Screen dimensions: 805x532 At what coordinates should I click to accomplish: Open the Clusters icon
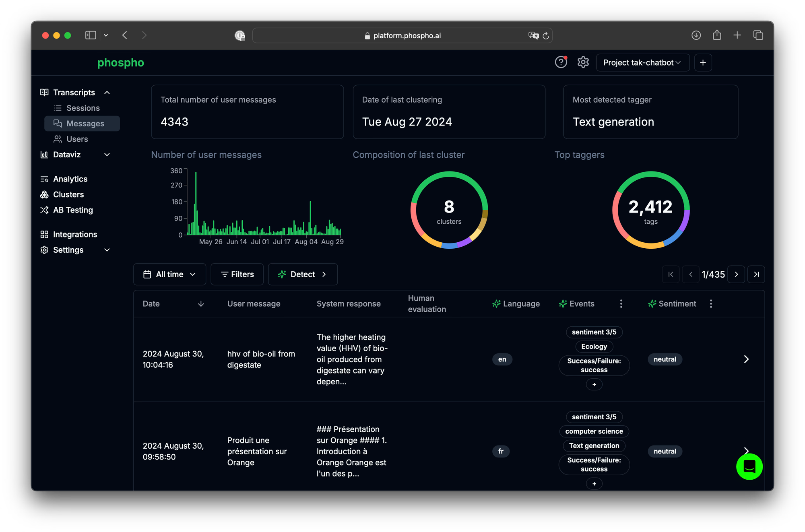click(x=44, y=194)
